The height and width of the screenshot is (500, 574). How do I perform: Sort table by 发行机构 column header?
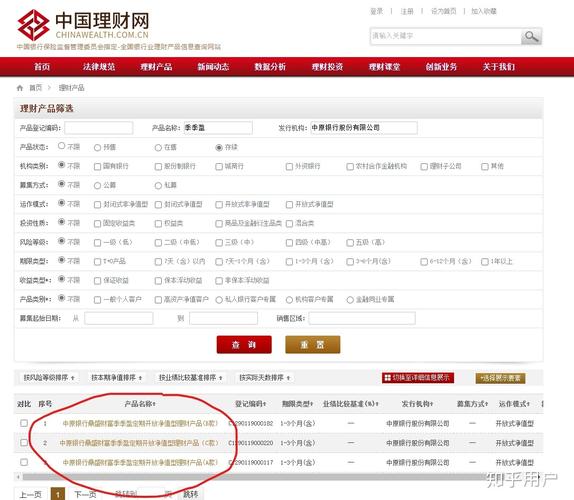point(417,404)
